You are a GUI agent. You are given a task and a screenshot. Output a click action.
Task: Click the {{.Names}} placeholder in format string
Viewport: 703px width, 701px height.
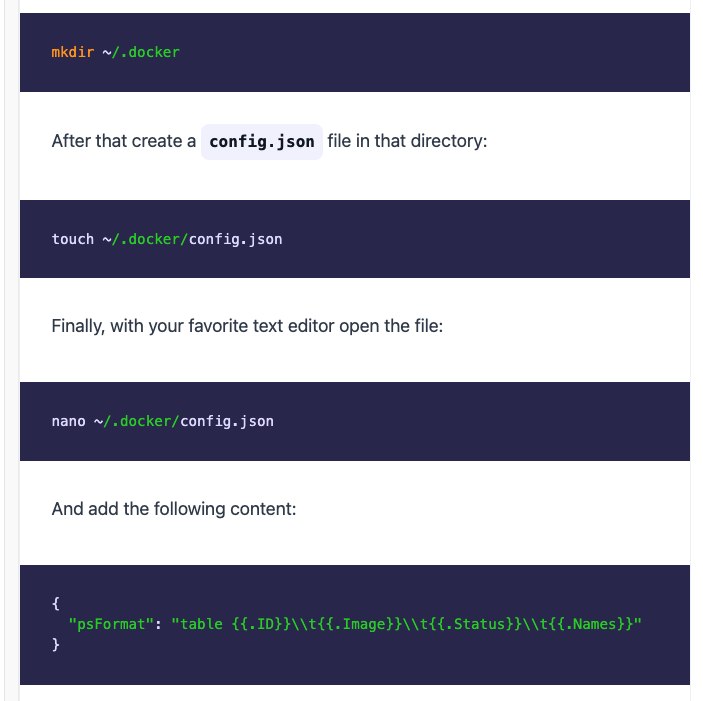pos(567,624)
